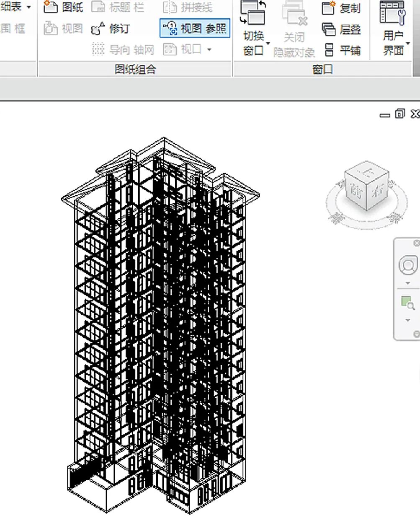This screenshot has height=518, width=420.
Task: Toggle the highlighted 视图参照 view reference tool
Action: pyautogui.click(x=195, y=28)
